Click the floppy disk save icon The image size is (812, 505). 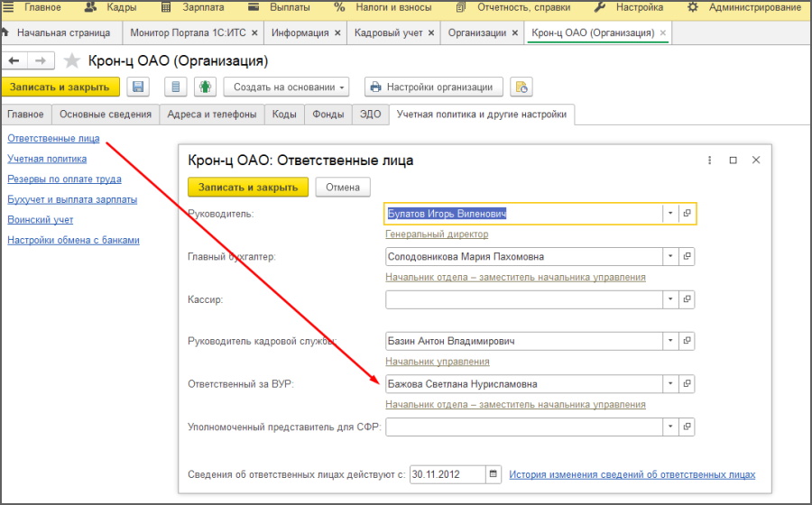(x=138, y=87)
